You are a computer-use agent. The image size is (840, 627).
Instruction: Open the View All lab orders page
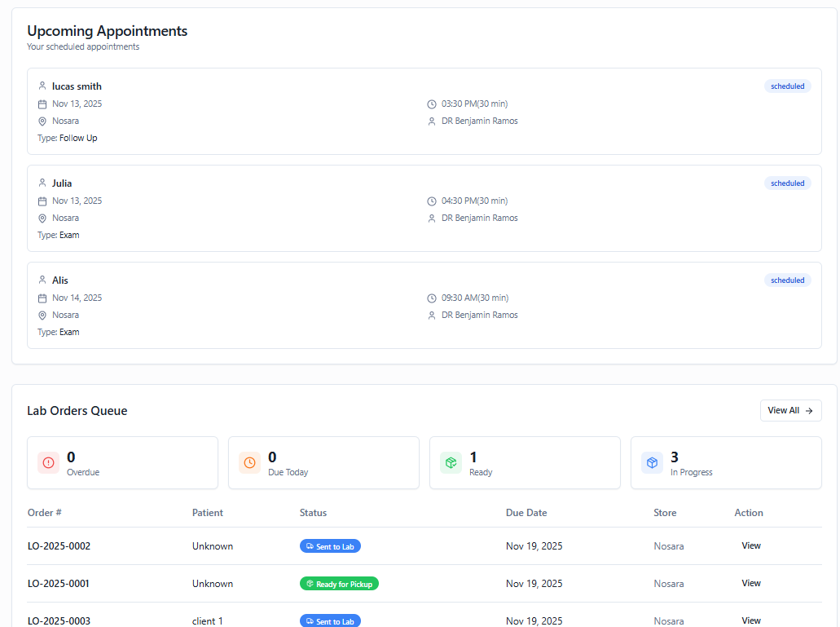(x=789, y=410)
